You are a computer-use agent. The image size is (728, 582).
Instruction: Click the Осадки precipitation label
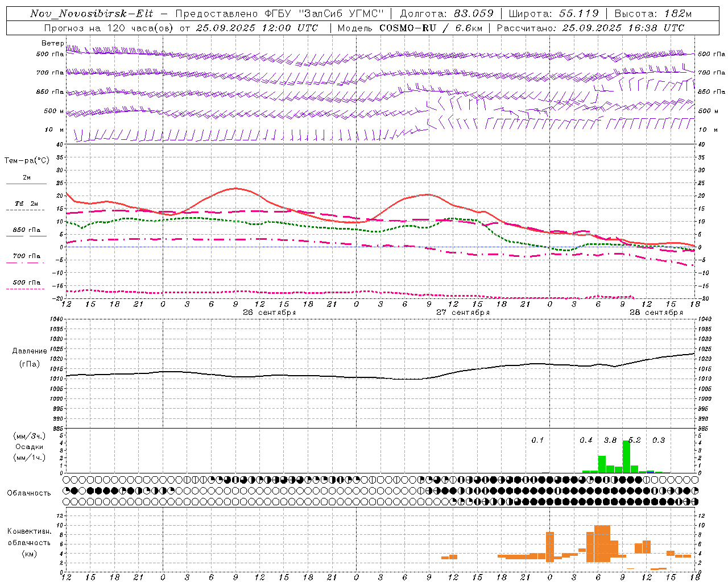(30, 447)
